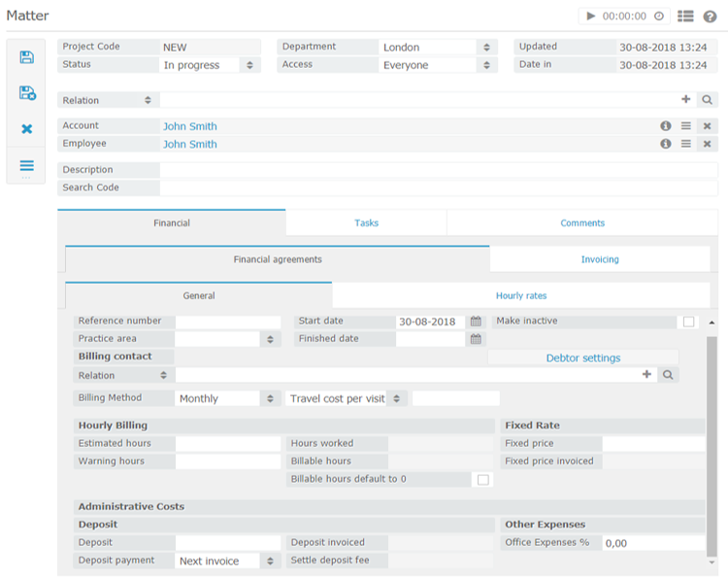
Task: Click the save and close icon
Action: pyautogui.click(x=27, y=93)
